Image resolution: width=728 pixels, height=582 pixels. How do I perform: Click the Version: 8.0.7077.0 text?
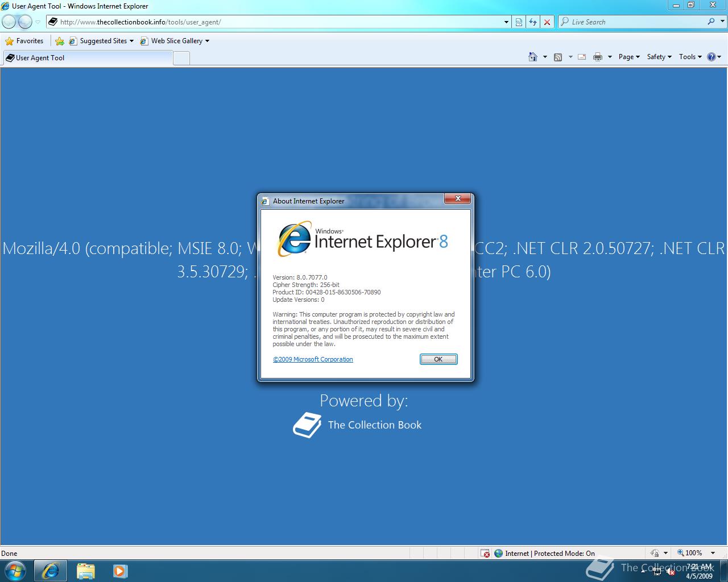pos(300,277)
